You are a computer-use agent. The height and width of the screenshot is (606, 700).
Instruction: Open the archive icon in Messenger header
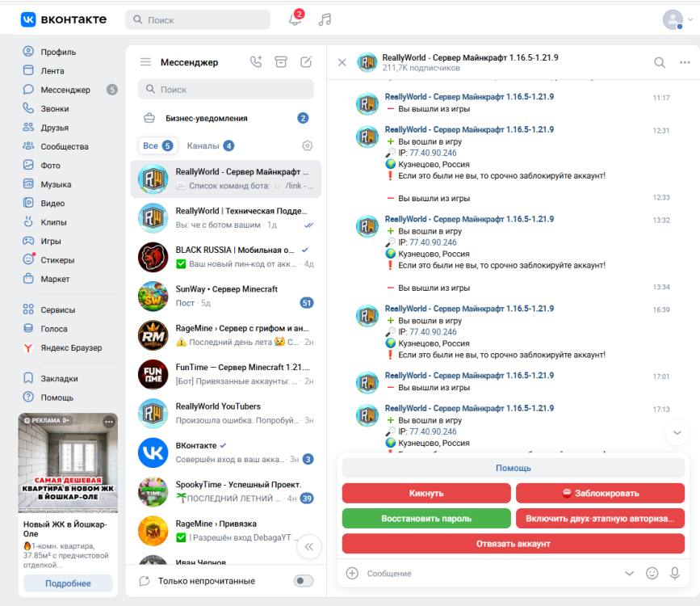click(x=281, y=61)
